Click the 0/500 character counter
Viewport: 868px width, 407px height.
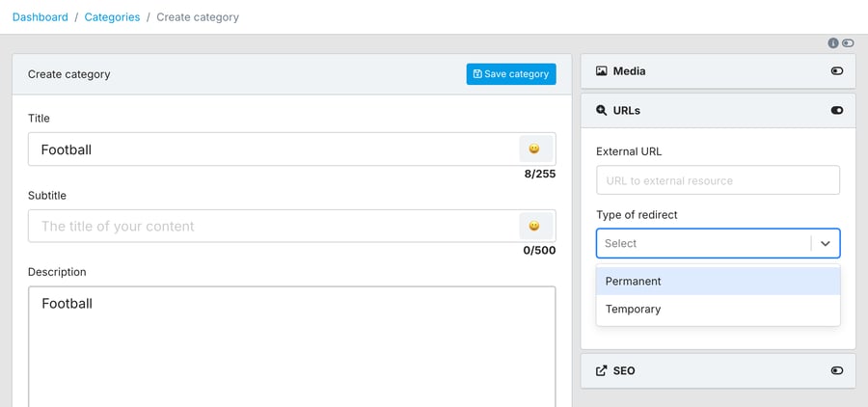[x=539, y=251]
